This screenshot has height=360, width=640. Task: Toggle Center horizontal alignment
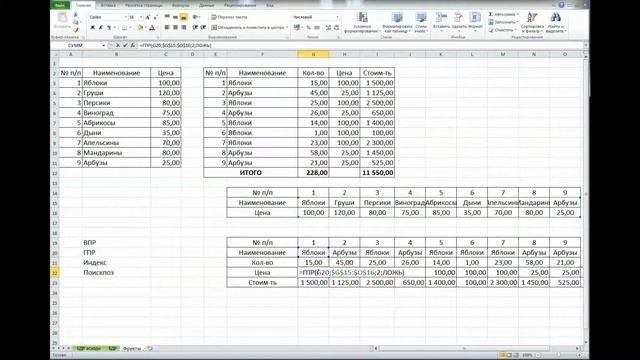(175, 27)
